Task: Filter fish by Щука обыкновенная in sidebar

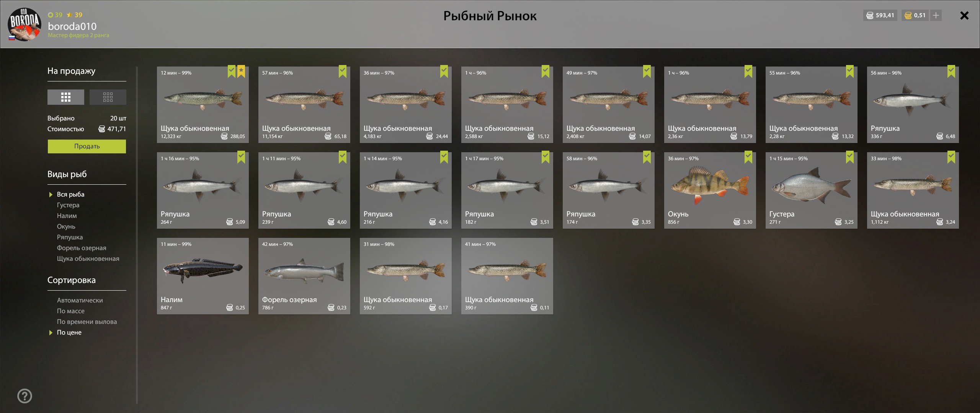Action: tap(88, 259)
